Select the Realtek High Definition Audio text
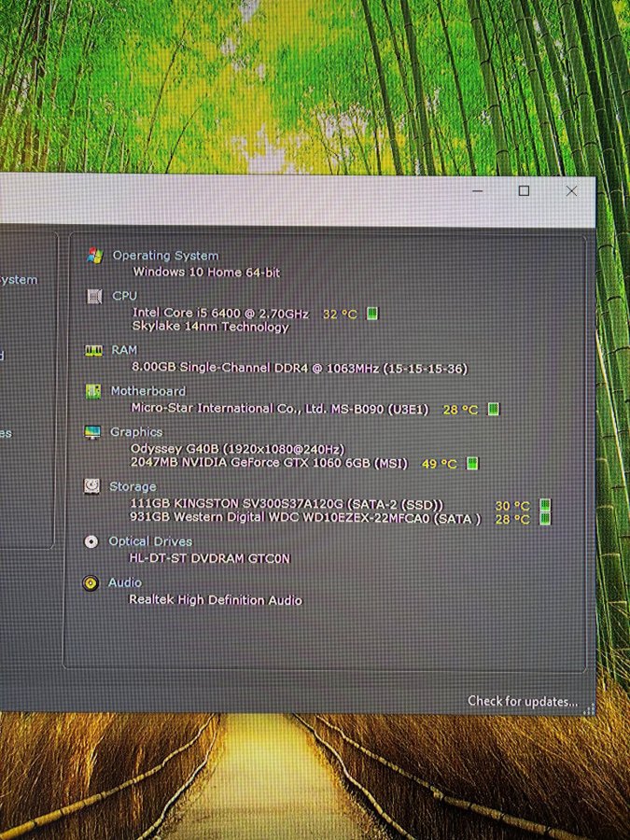 coord(216,599)
